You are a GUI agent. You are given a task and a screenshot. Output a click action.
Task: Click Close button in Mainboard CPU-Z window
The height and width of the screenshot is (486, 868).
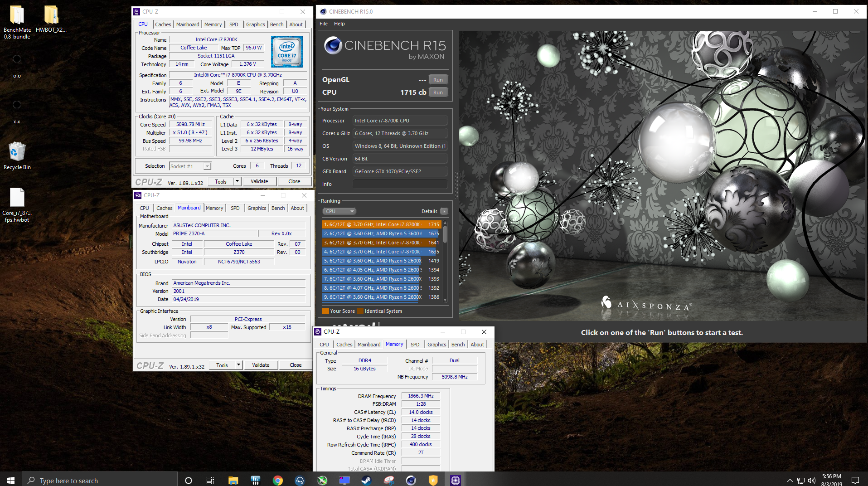(x=296, y=365)
